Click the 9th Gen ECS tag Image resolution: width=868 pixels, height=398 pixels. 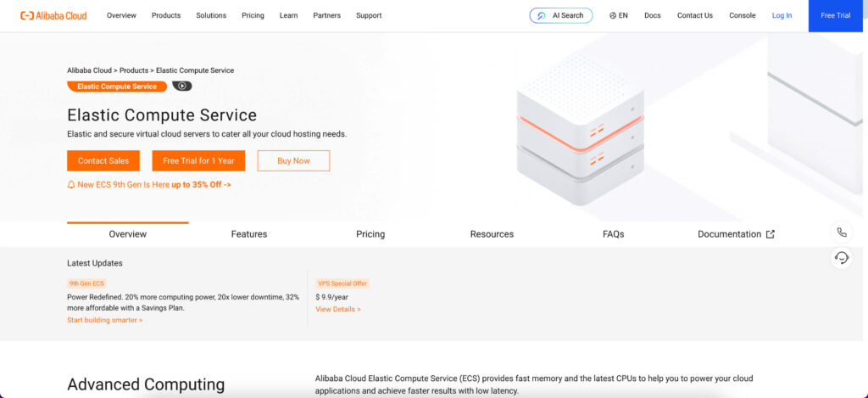click(x=86, y=283)
